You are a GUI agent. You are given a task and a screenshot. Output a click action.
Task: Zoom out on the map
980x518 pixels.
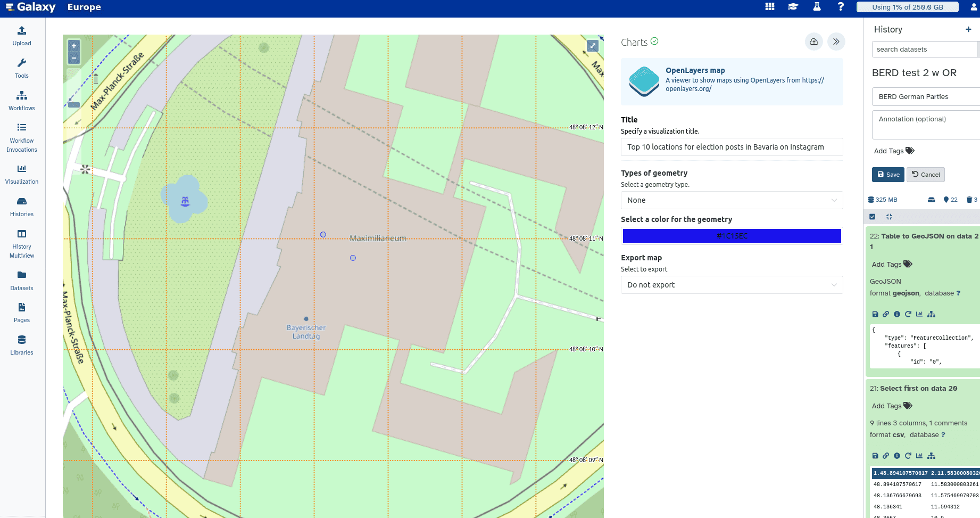74,58
